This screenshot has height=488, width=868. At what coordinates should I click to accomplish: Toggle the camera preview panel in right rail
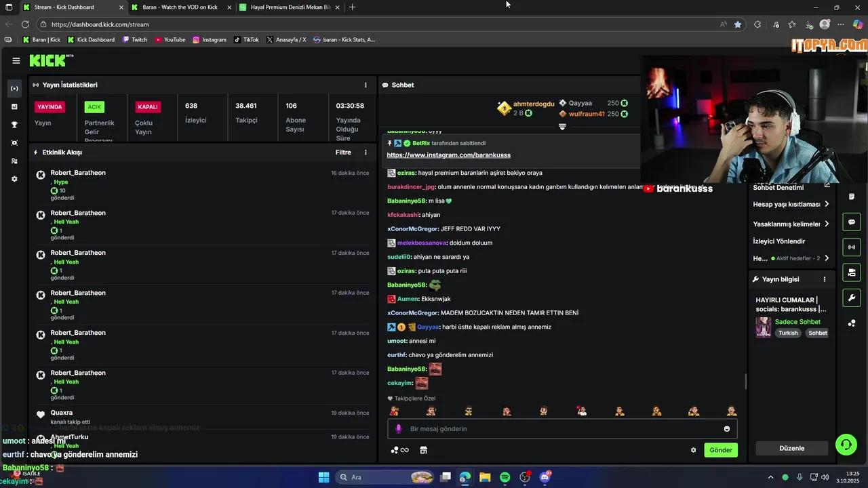(851, 272)
